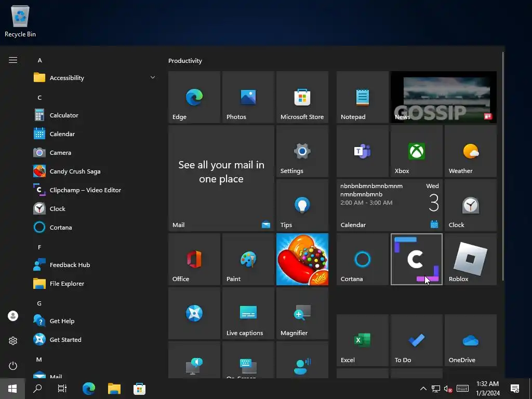Open the muted volume tray icon
Viewport: 532px width, 399px height.
[x=448, y=389]
